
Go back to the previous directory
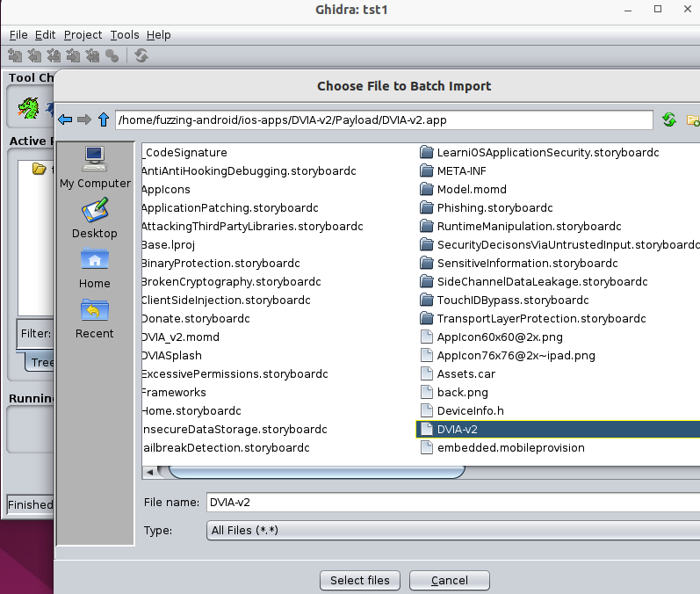[x=65, y=120]
